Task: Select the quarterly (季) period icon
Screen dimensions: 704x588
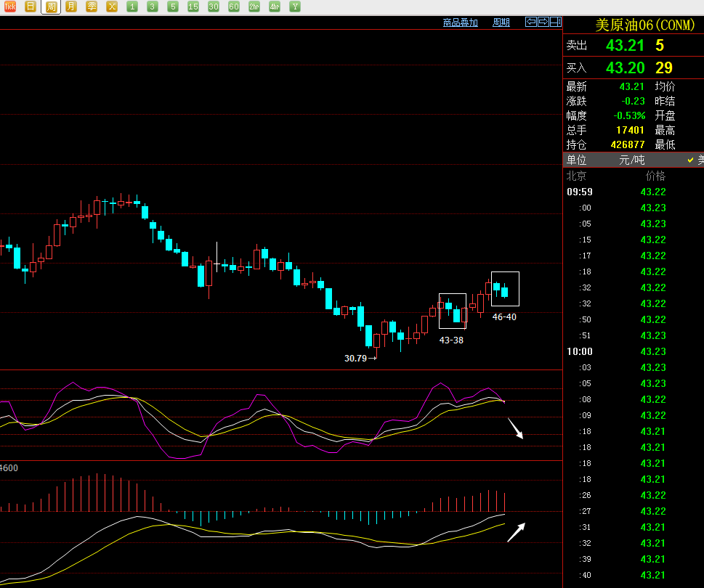Action: tap(92, 7)
